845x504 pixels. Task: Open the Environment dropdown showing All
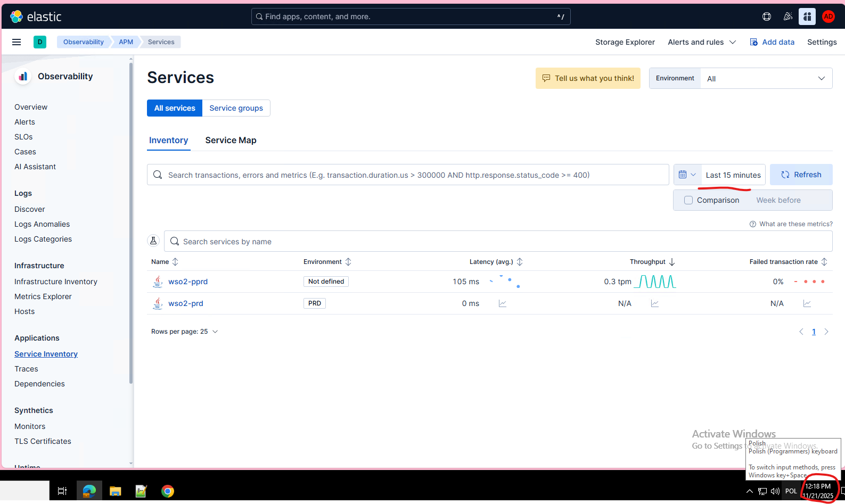click(766, 78)
